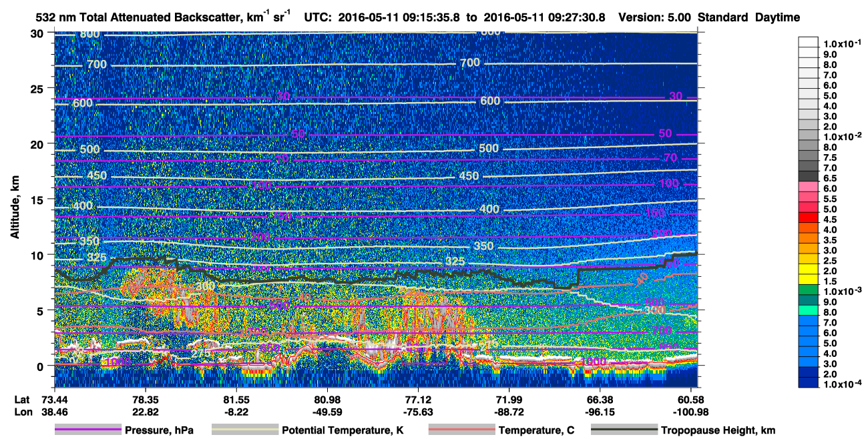Click the 'Tropopause Height, km' legend label
The image size is (868, 445).
(718, 430)
